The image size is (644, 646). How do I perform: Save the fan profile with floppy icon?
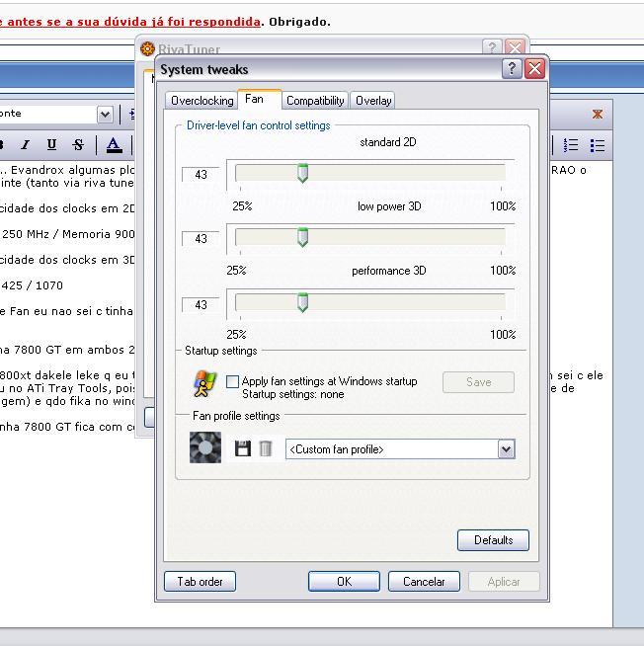pyautogui.click(x=243, y=448)
